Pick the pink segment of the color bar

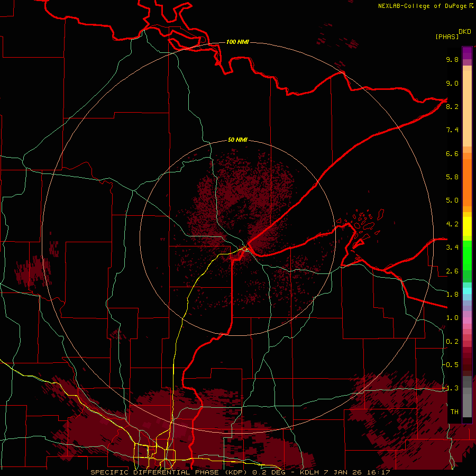(467, 321)
